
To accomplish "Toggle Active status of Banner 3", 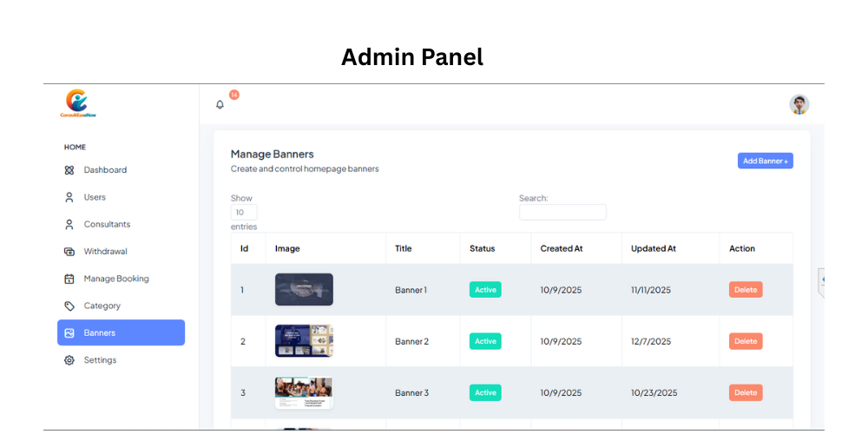I will (485, 392).
